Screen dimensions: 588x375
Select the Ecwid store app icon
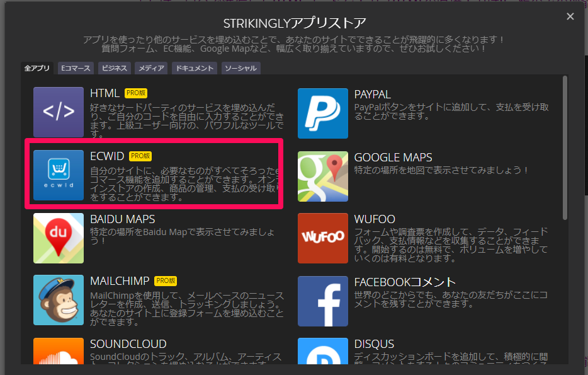59,175
